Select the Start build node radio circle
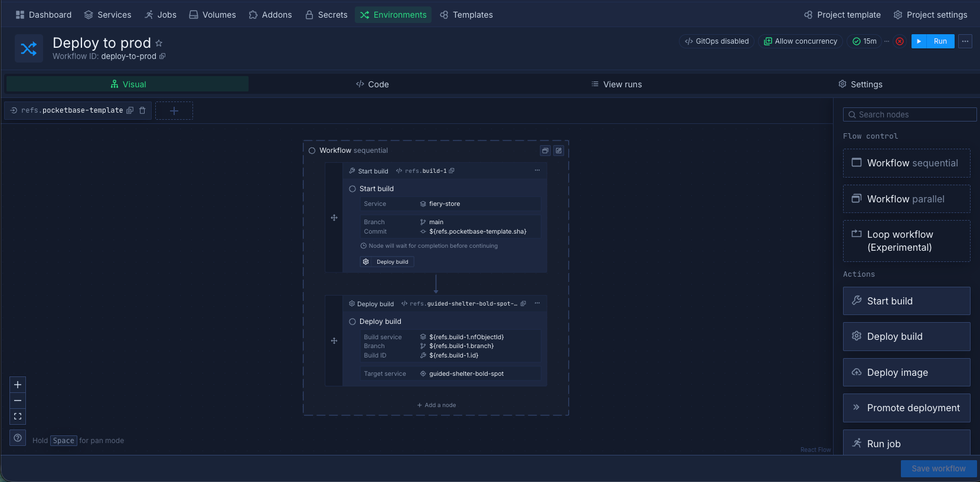 click(x=352, y=189)
